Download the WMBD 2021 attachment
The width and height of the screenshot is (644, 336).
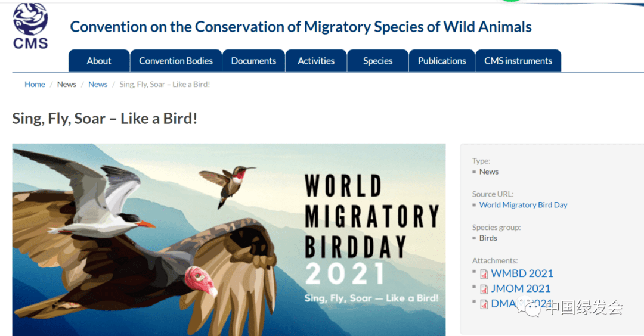(522, 273)
